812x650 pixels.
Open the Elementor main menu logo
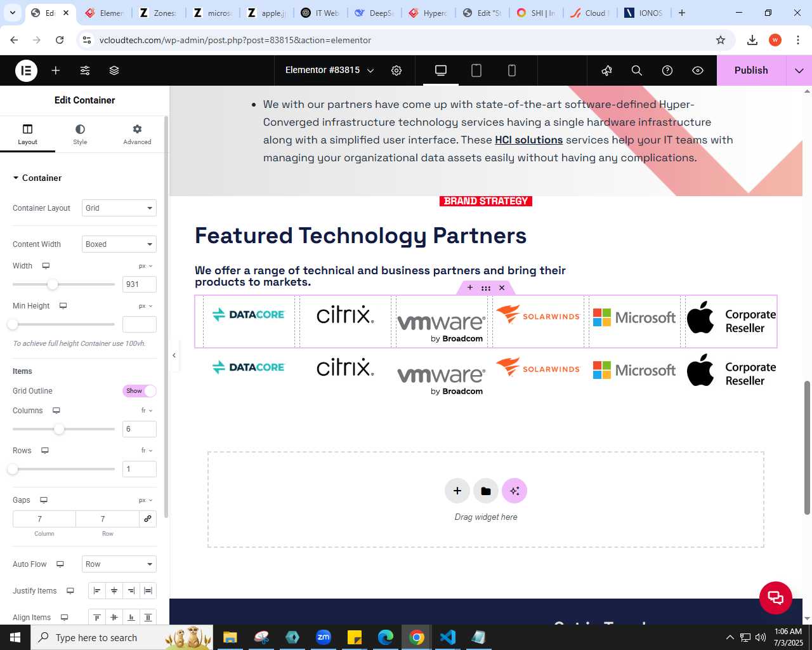coord(26,70)
